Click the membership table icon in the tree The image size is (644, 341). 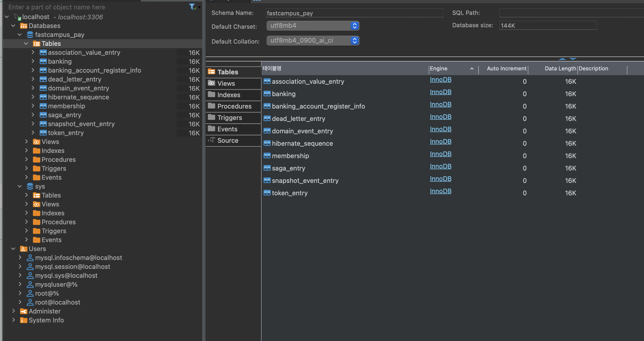pos(43,106)
